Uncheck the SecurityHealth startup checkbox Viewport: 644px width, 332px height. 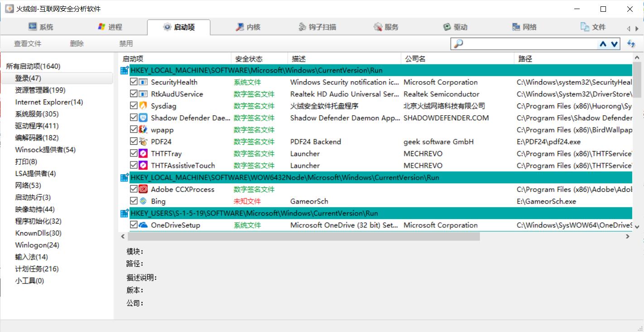134,82
